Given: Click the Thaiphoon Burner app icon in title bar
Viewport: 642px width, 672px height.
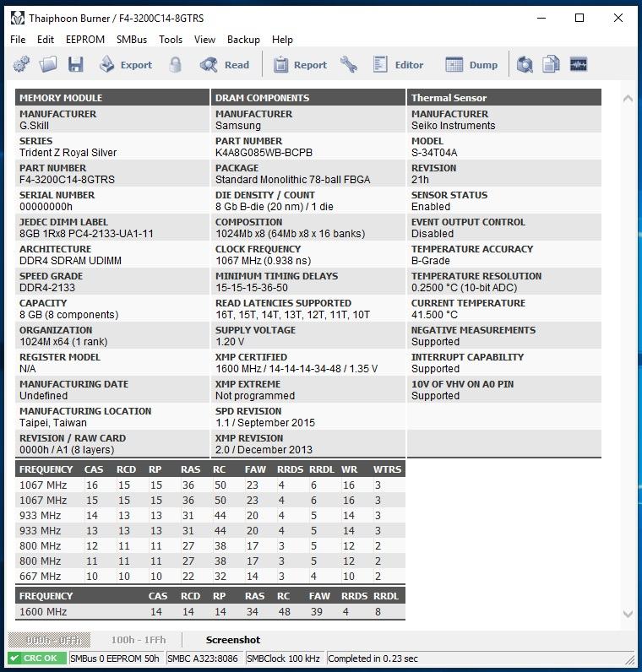Looking at the screenshot, I should (18, 19).
